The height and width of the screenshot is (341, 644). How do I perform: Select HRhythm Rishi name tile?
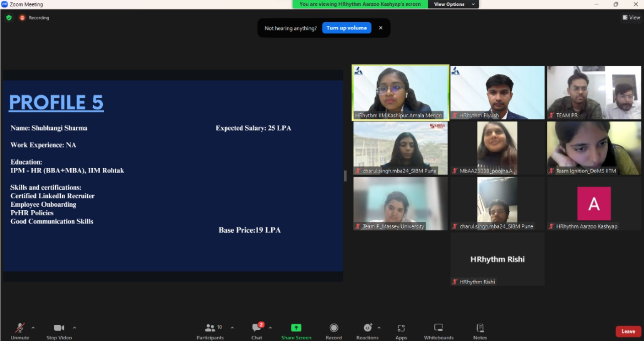click(x=498, y=259)
